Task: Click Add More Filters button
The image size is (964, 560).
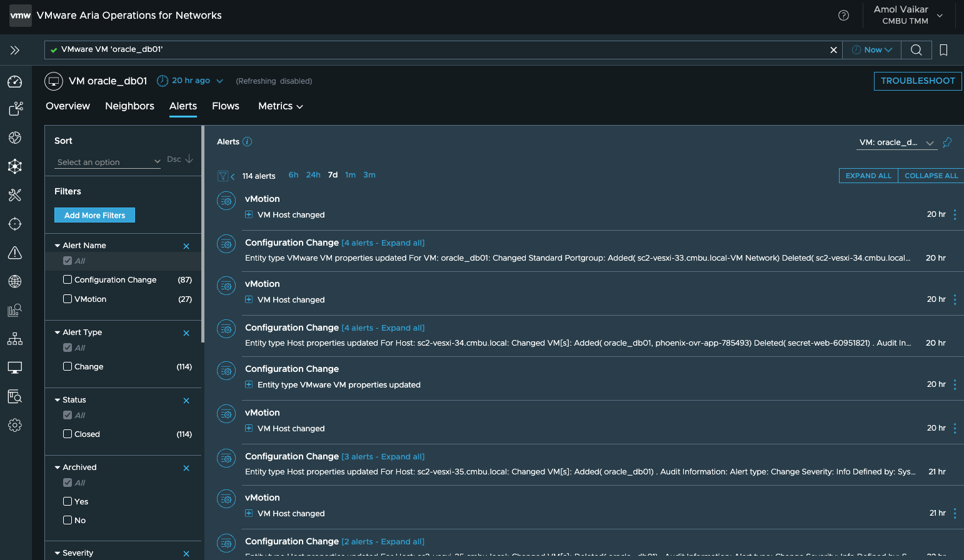Action: pyautogui.click(x=94, y=215)
